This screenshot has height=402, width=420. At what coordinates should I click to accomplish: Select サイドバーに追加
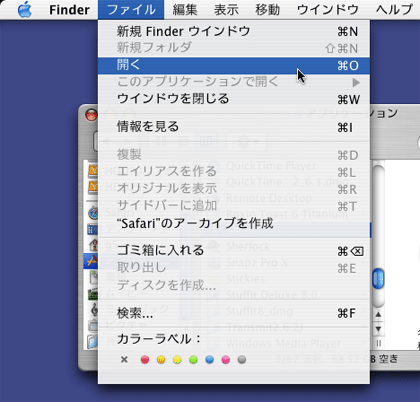(234, 206)
